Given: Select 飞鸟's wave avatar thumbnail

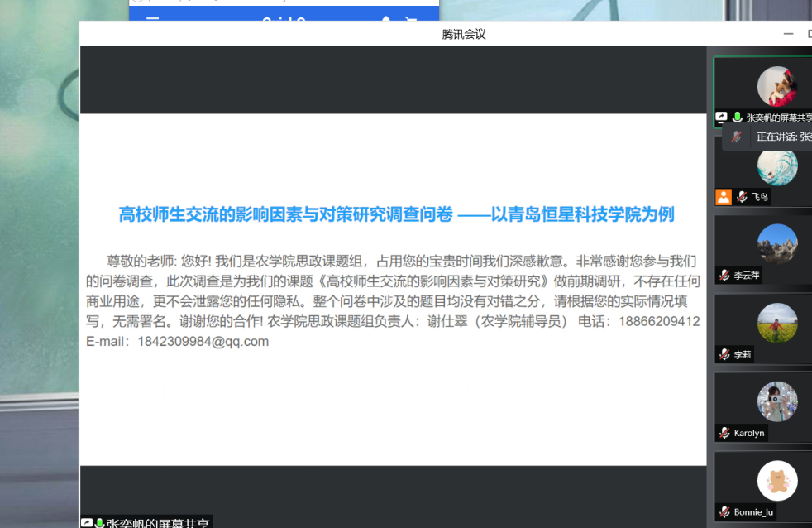Looking at the screenshot, I should click(776, 166).
